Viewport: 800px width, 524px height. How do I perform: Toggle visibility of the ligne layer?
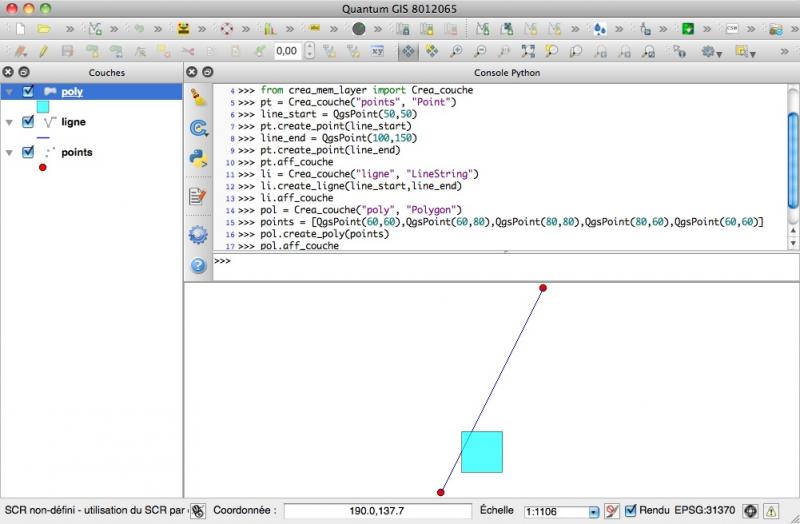click(28, 122)
